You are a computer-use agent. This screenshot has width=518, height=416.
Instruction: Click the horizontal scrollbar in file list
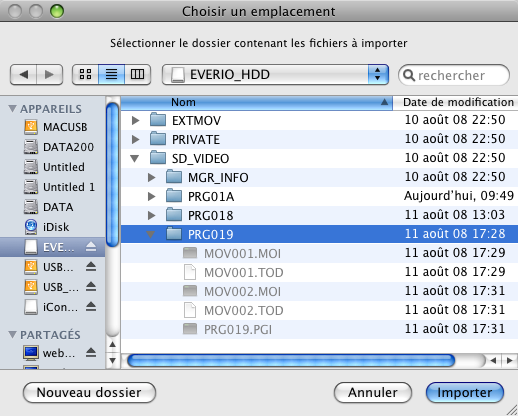coord(291,360)
